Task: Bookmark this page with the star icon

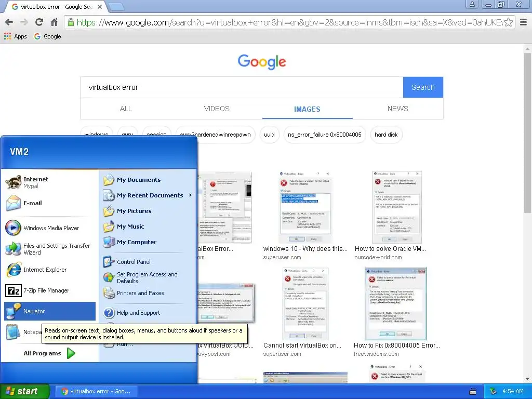Action: click(x=508, y=22)
